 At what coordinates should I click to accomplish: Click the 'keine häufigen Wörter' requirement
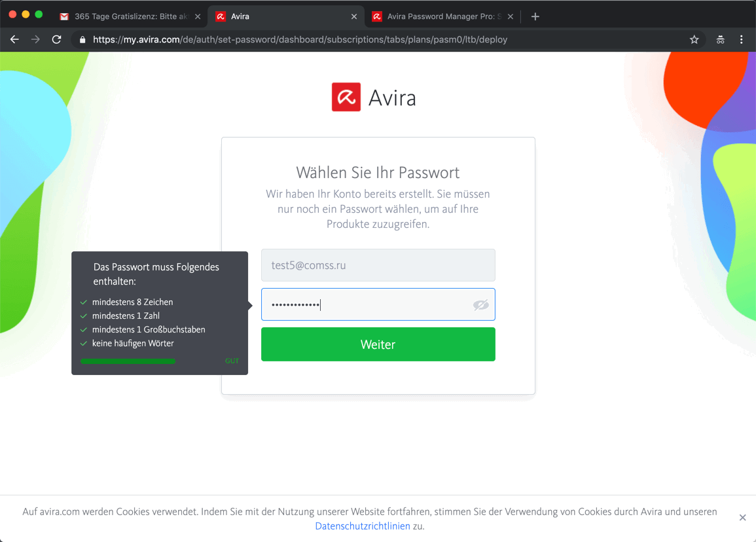133,343
